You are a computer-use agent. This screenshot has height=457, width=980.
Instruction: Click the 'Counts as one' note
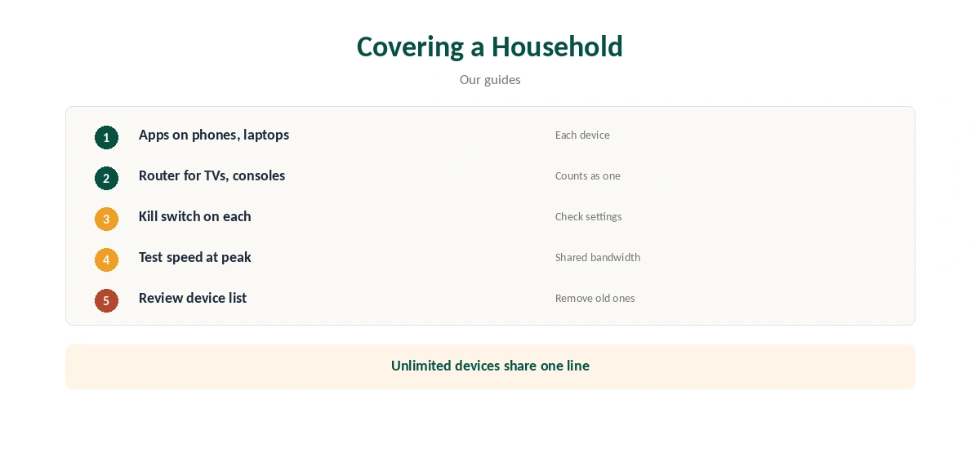pyautogui.click(x=588, y=175)
